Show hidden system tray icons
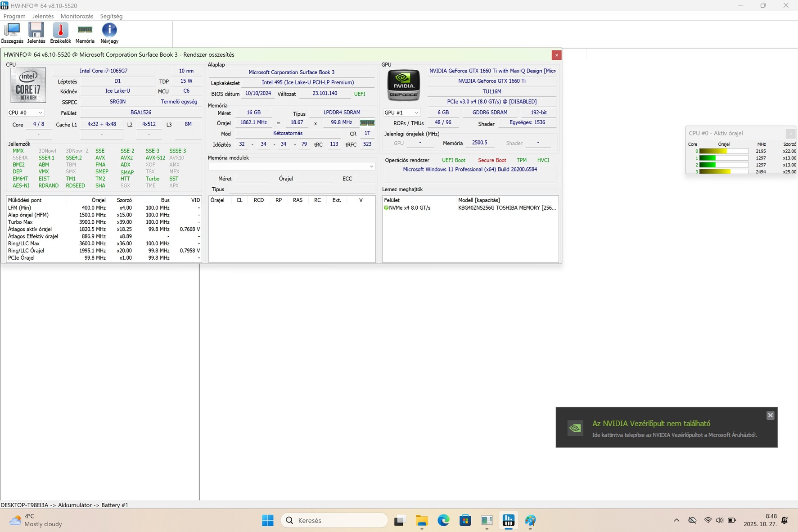The width and height of the screenshot is (798, 532). click(676, 520)
